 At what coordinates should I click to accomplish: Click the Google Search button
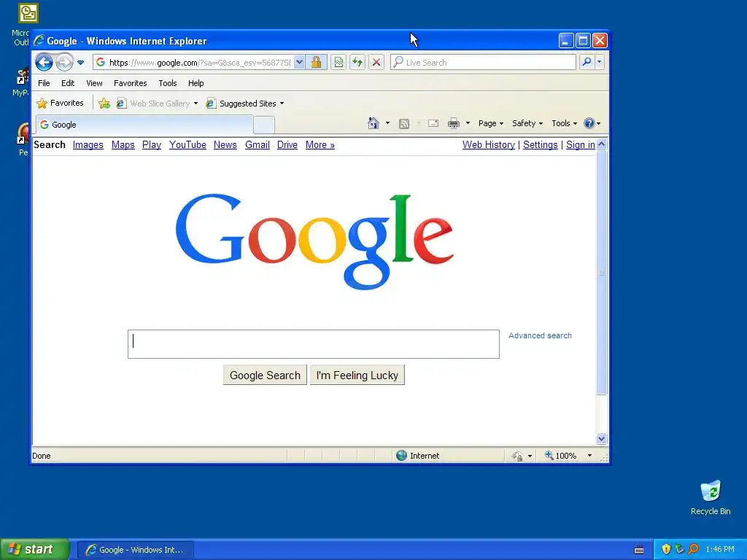pos(265,376)
